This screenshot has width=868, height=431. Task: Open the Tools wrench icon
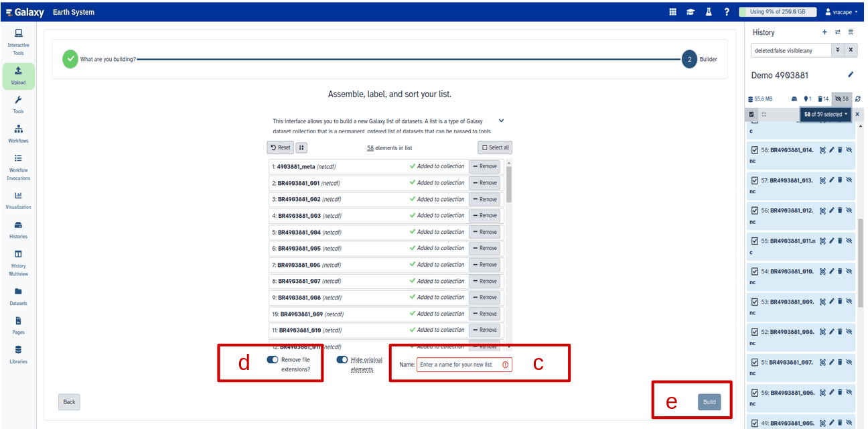pos(18,104)
